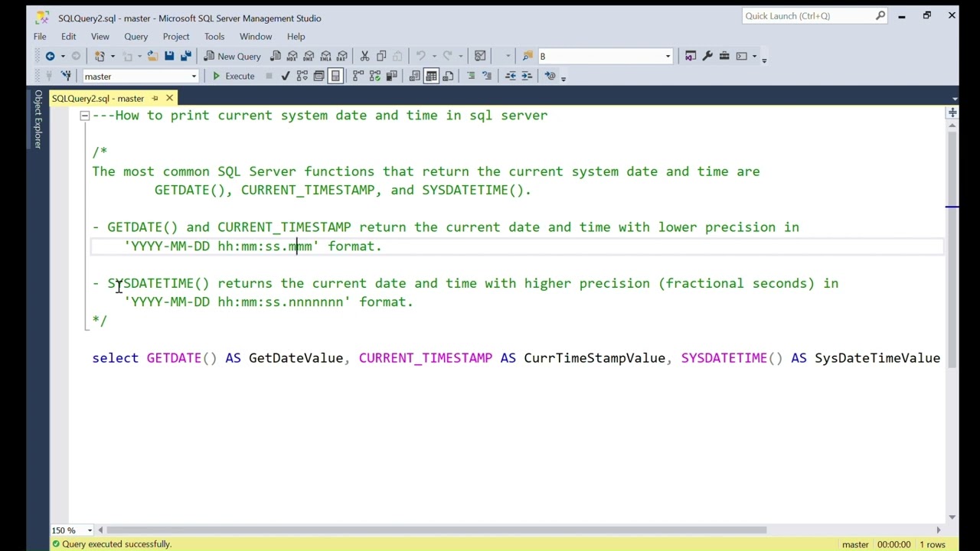Click the Parse checkmark icon
The width and height of the screenshot is (980, 551).
pyautogui.click(x=286, y=76)
